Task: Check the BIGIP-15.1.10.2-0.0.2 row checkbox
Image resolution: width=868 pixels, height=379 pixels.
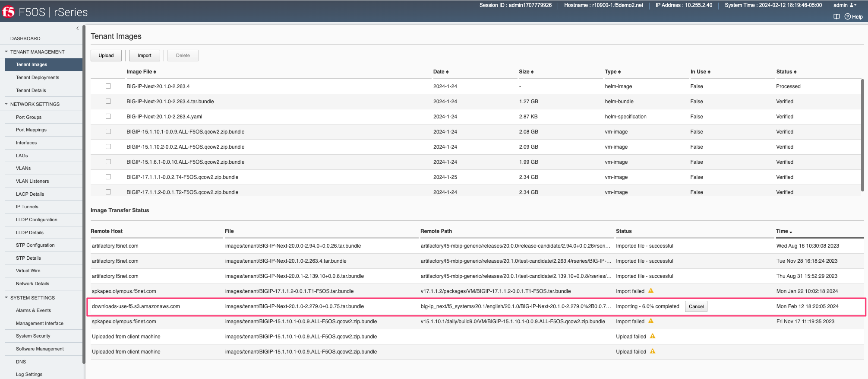Action: [108, 147]
